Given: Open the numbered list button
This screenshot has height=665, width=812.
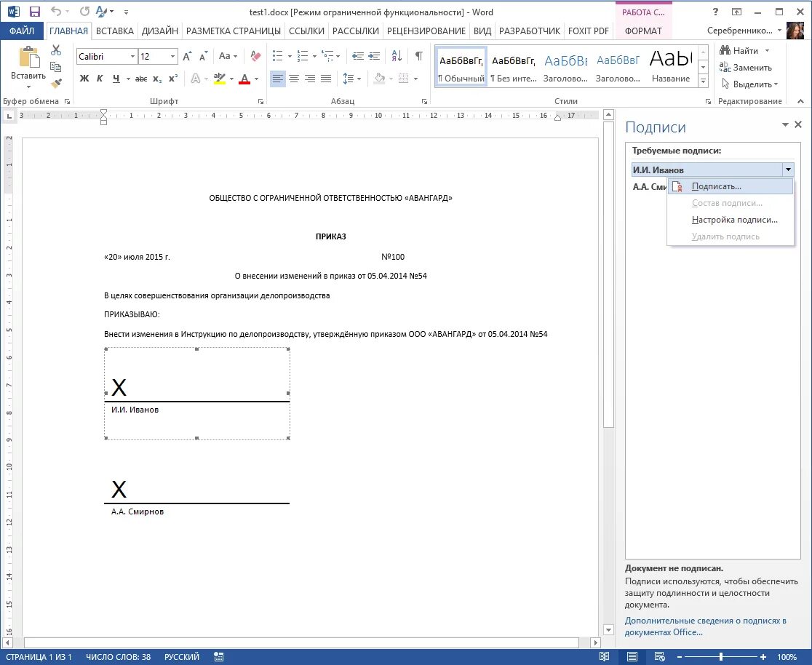Looking at the screenshot, I should click(x=303, y=56).
